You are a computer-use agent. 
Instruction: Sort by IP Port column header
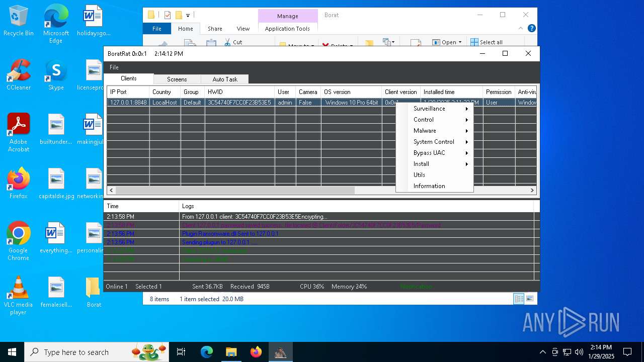pyautogui.click(x=128, y=92)
